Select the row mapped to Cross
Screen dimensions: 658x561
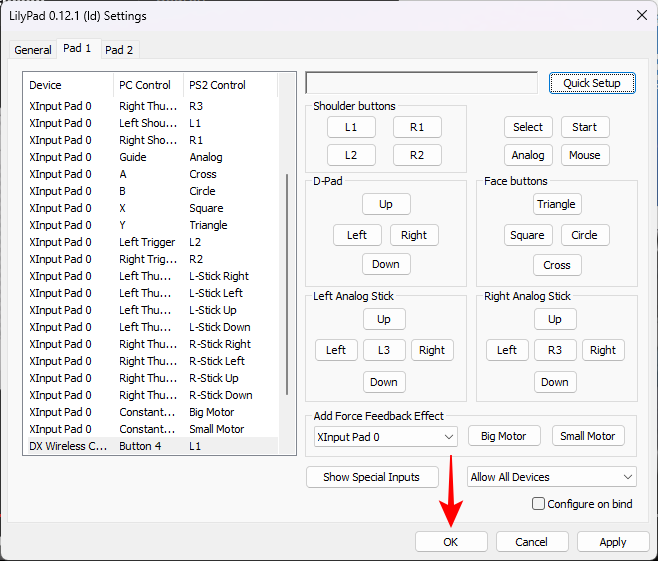pyautogui.click(x=153, y=174)
